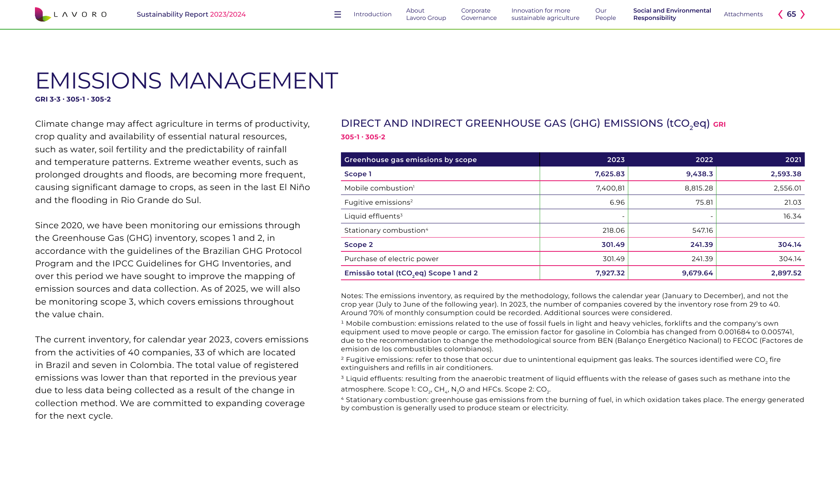
Task: Select Stationary combustion row label
Action: click(386, 230)
